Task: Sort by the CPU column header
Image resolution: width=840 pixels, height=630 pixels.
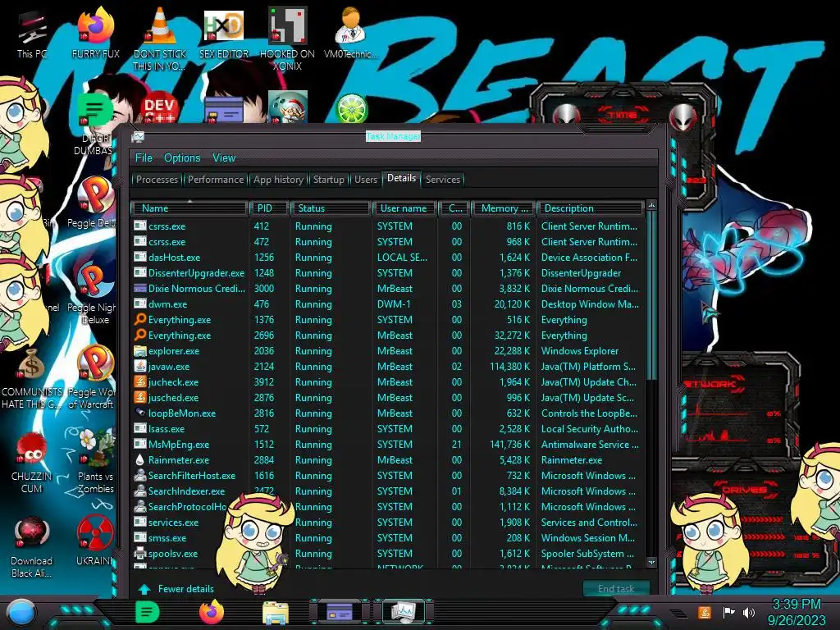Action: tap(454, 208)
